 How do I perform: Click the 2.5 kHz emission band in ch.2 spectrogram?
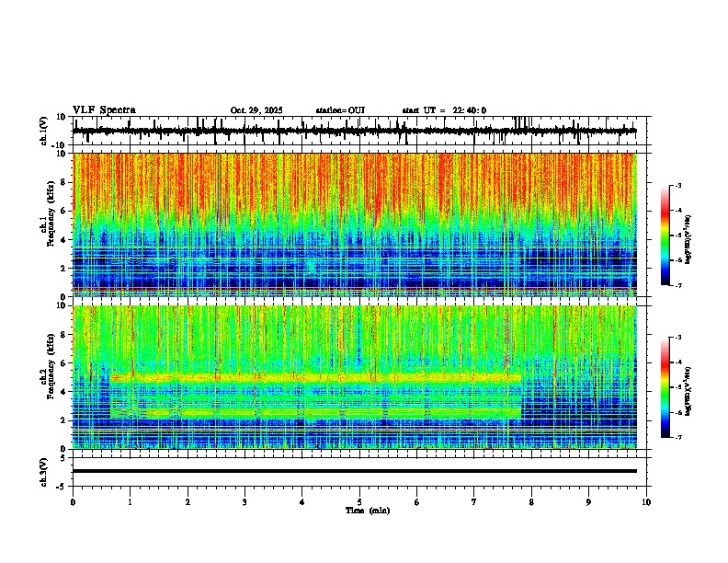315,412
